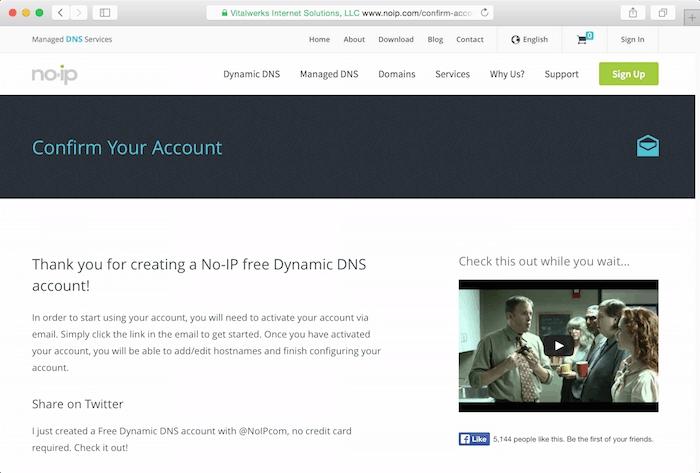Go back with Safari's back arrow

coord(60,12)
